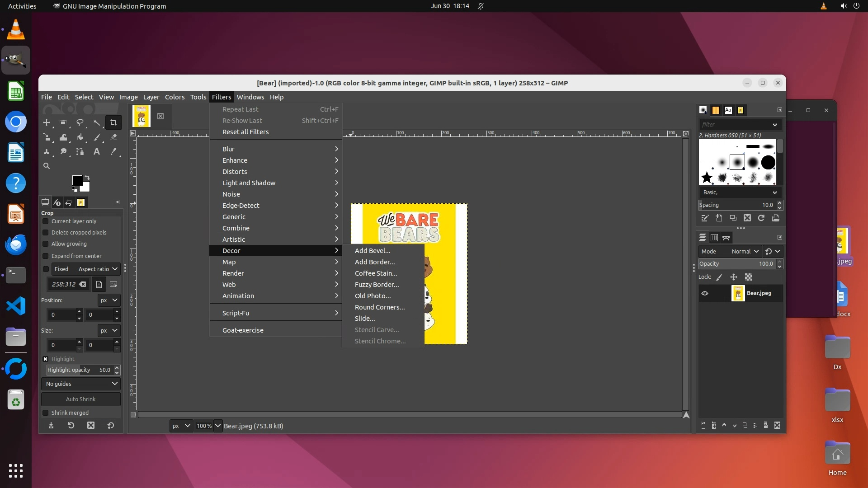This screenshot has width=868, height=488.
Task: Select the Move tool
Action: 47,122
